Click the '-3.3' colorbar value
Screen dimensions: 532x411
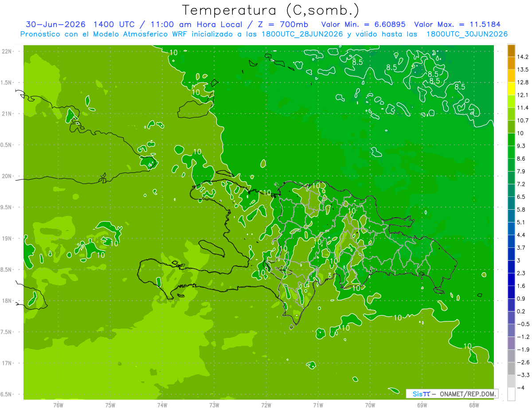point(523,375)
